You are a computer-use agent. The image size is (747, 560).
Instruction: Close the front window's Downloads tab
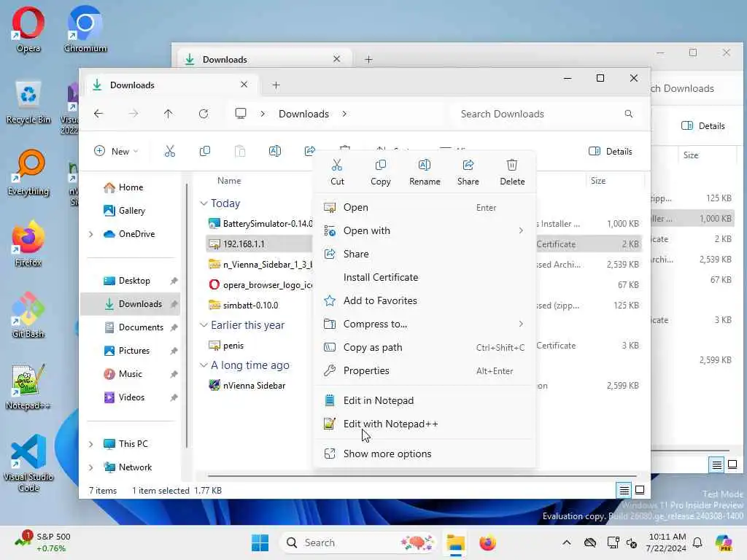point(244,85)
